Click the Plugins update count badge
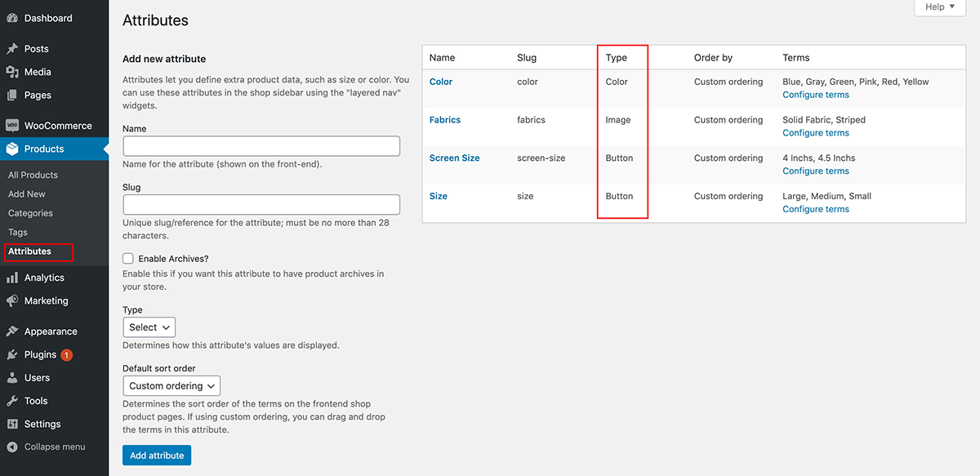 click(66, 355)
